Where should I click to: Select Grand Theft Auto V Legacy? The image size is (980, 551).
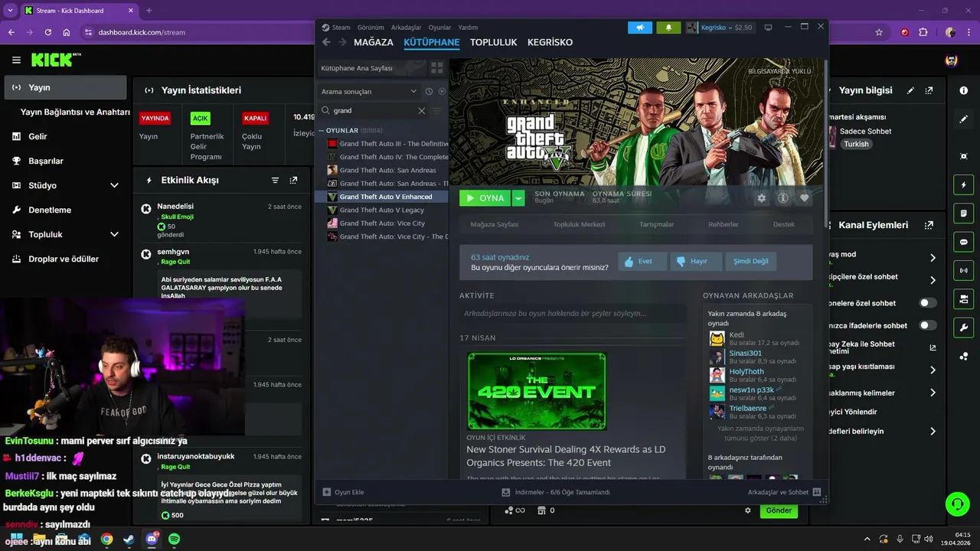click(x=381, y=210)
